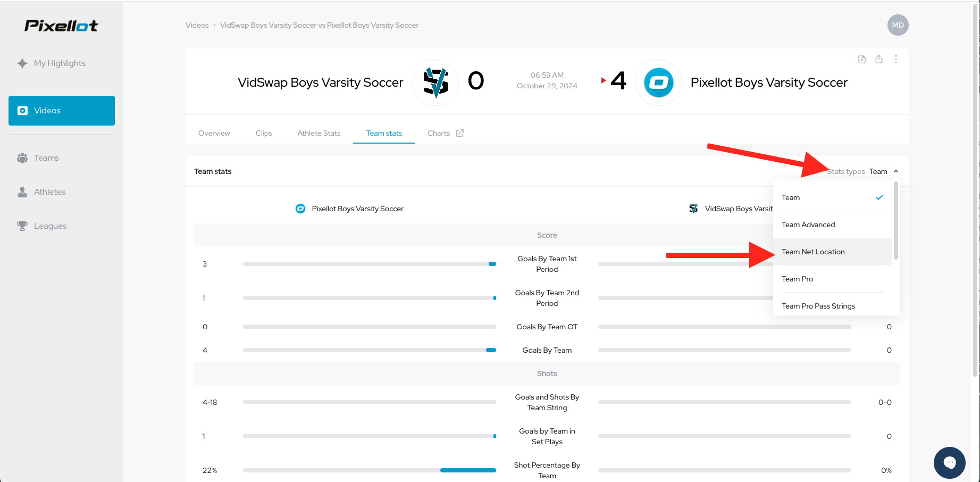This screenshot has width=980, height=482.
Task: Click the Shots section header
Action: tap(547, 373)
